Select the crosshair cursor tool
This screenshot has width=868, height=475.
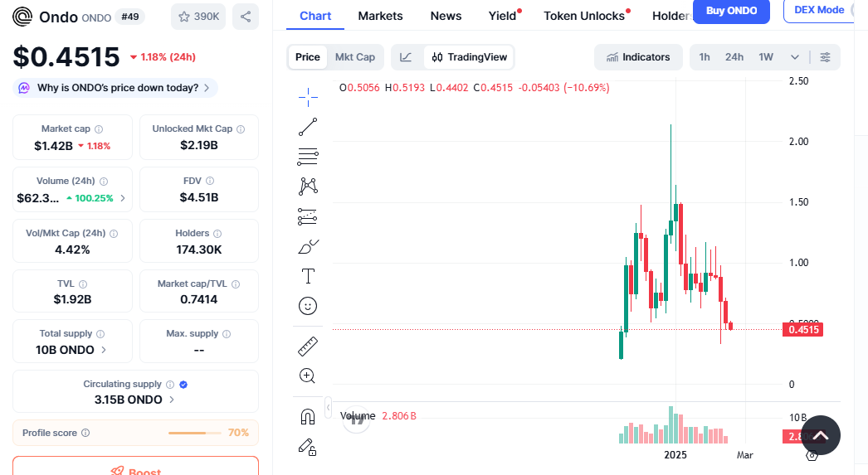[x=308, y=97]
